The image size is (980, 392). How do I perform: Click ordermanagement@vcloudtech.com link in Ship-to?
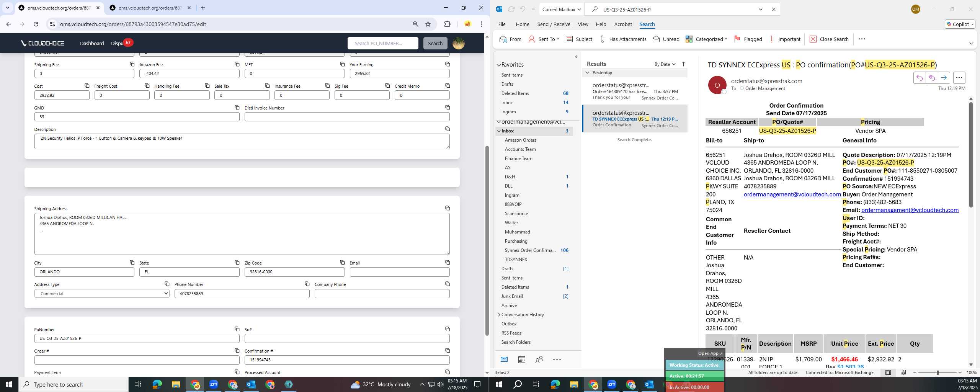(x=792, y=194)
